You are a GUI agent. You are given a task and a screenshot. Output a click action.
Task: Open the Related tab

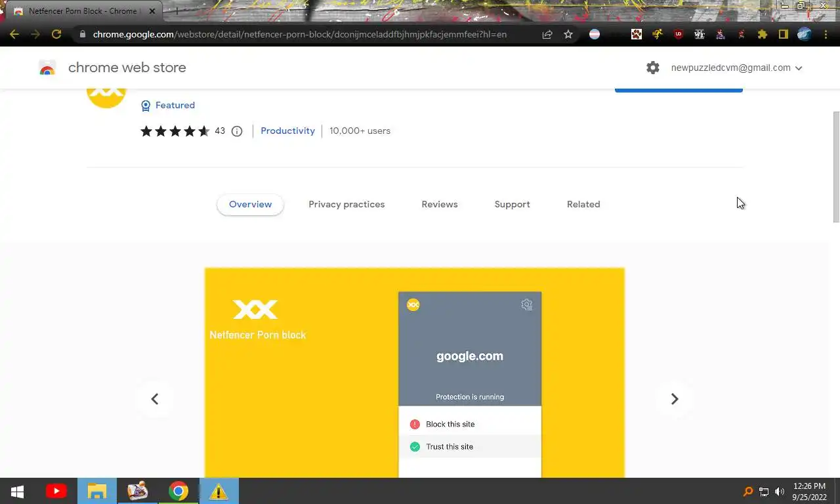[x=583, y=204]
